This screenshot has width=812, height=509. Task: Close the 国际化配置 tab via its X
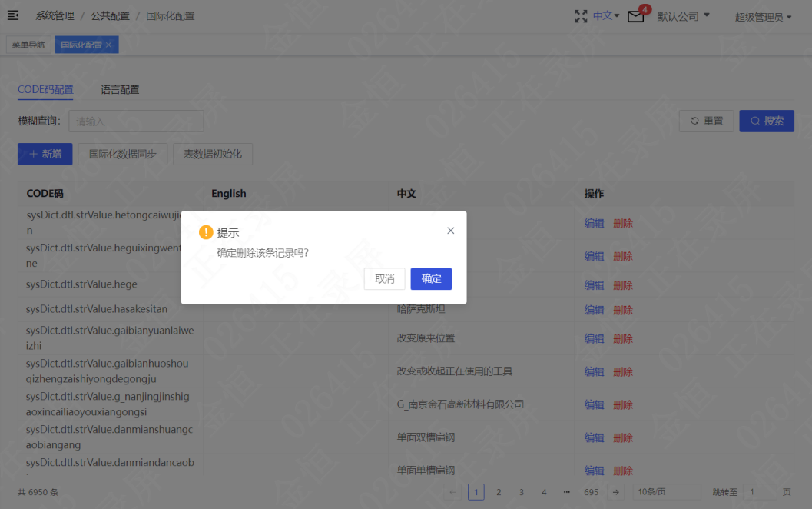[x=109, y=45]
